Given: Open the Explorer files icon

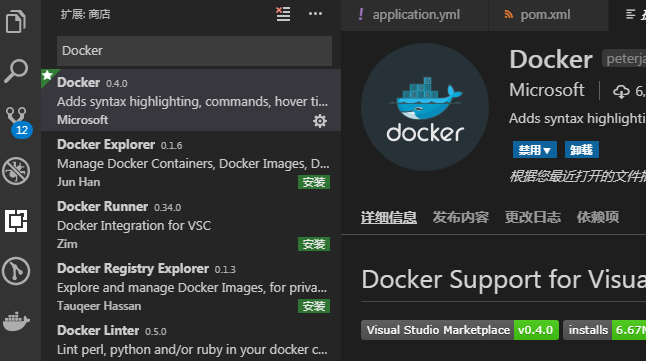Looking at the screenshot, I should pos(16,21).
